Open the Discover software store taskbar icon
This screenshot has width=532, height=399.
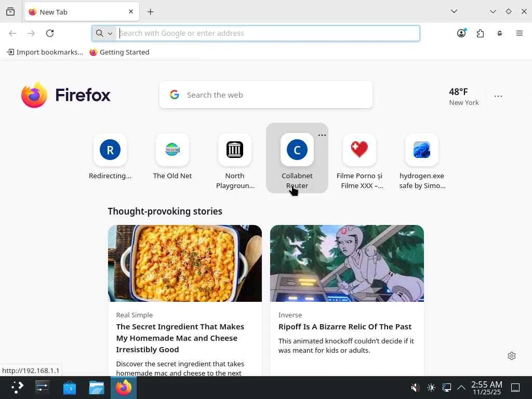[x=70, y=388]
